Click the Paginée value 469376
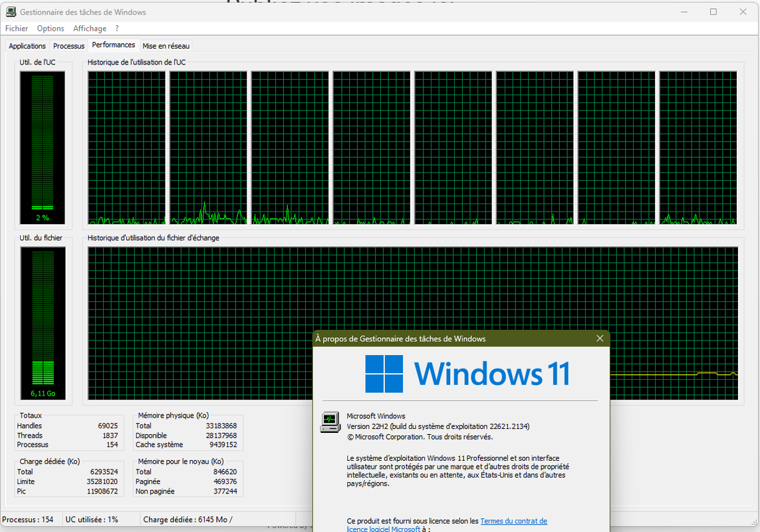This screenshot has width=760, height=532. tap(225, 481)
